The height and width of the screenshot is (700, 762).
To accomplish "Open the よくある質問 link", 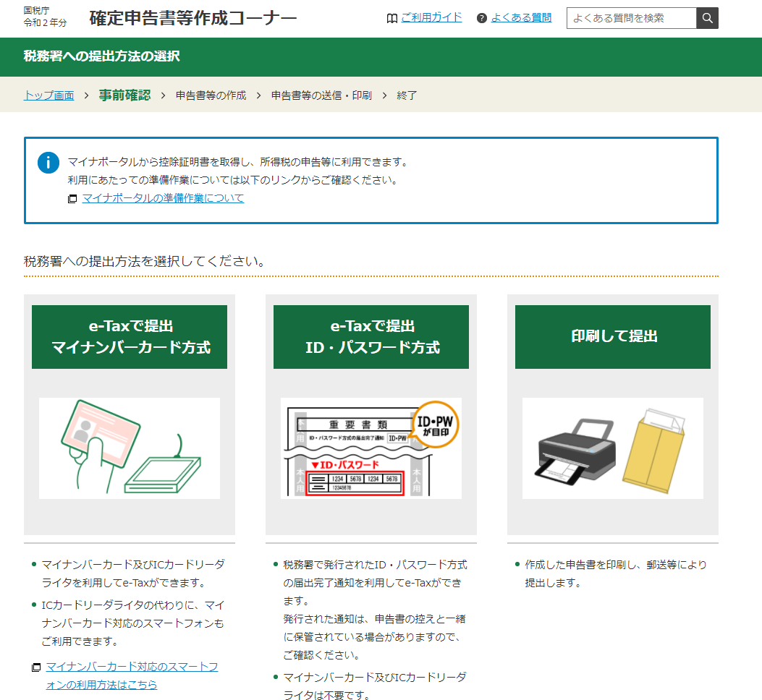I will point(521,17).
